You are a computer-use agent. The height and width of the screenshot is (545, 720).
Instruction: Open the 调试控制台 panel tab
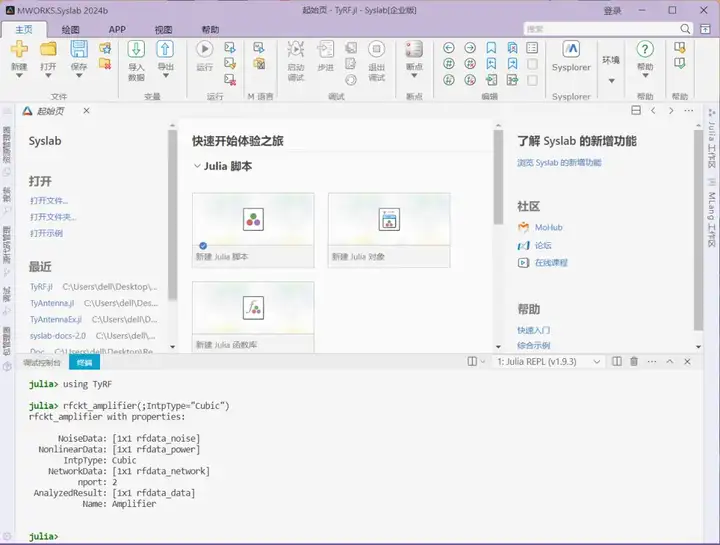[42, 363]
